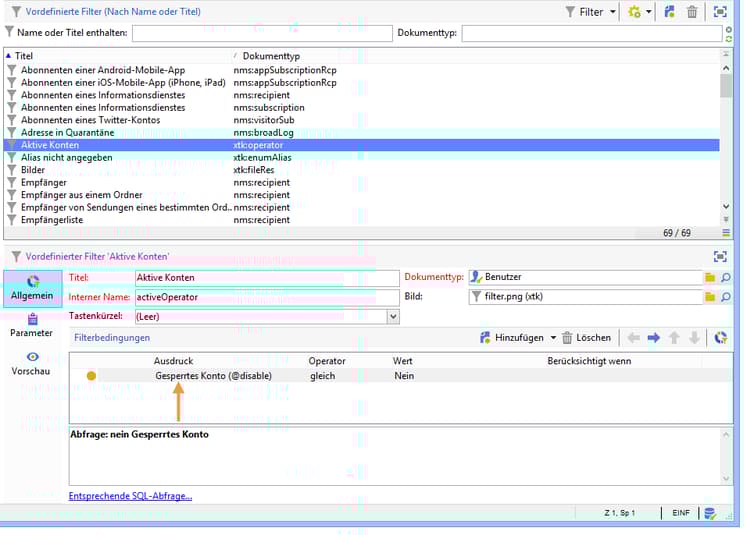Open the gear icon dropdown arrow

(649, 12)
